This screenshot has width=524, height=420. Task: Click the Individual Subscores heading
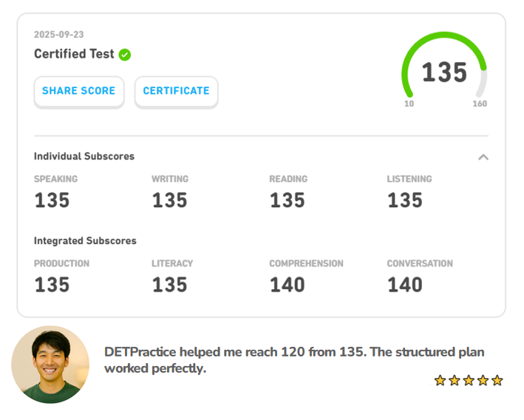[84, 156]
